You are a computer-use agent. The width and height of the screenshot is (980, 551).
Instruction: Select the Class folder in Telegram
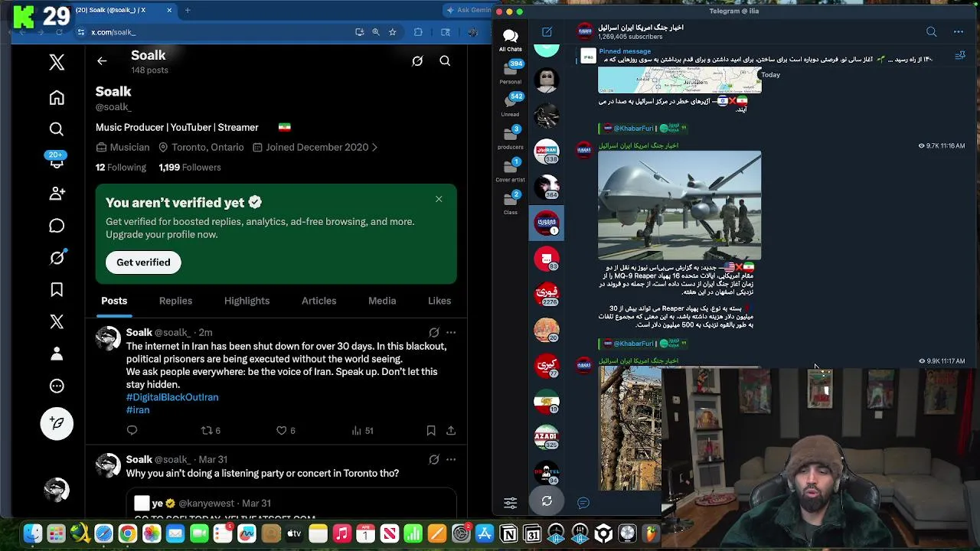(510, 203)
